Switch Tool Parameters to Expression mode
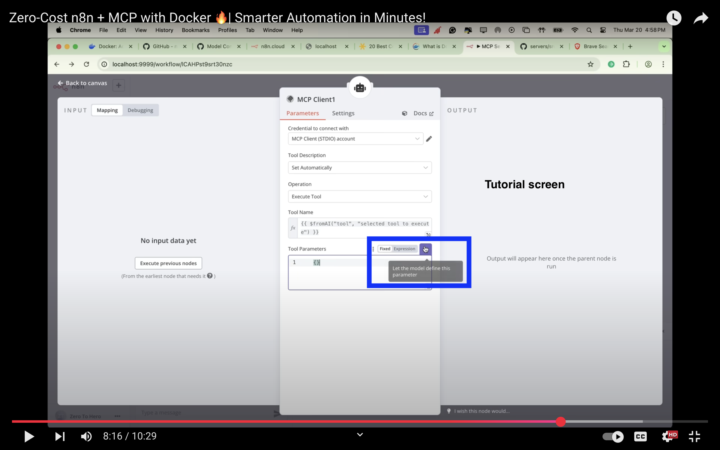Screen dimensions: 720x450 click(x=404, y=248)
